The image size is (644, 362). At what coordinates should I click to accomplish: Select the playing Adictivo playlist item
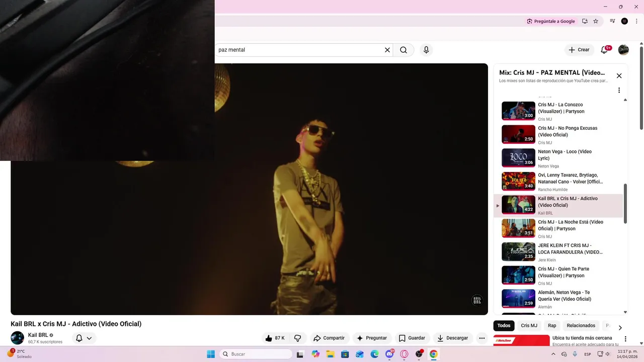click(558, 205)
